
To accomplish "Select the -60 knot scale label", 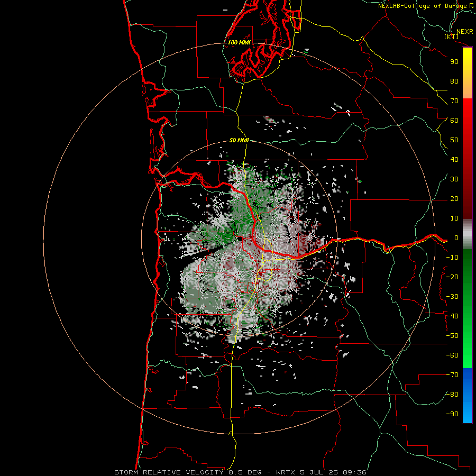I will click(x=452, y=355).
